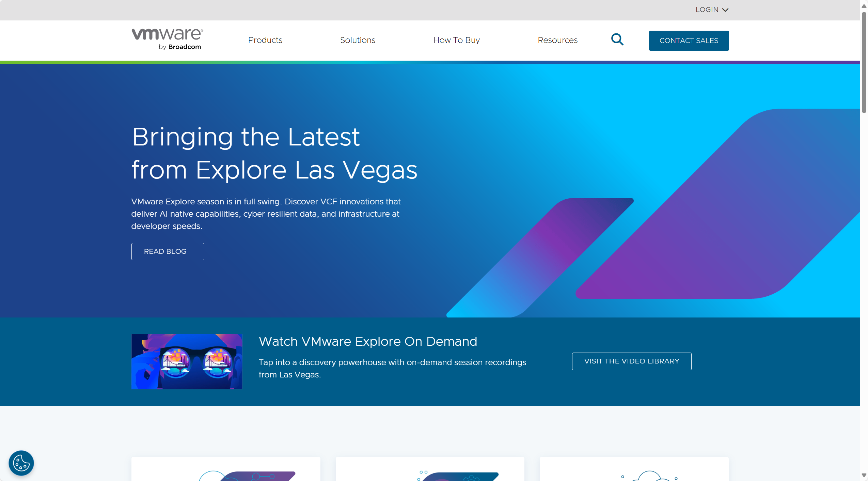Click scrollbar up arrow

tap(864, 6)
